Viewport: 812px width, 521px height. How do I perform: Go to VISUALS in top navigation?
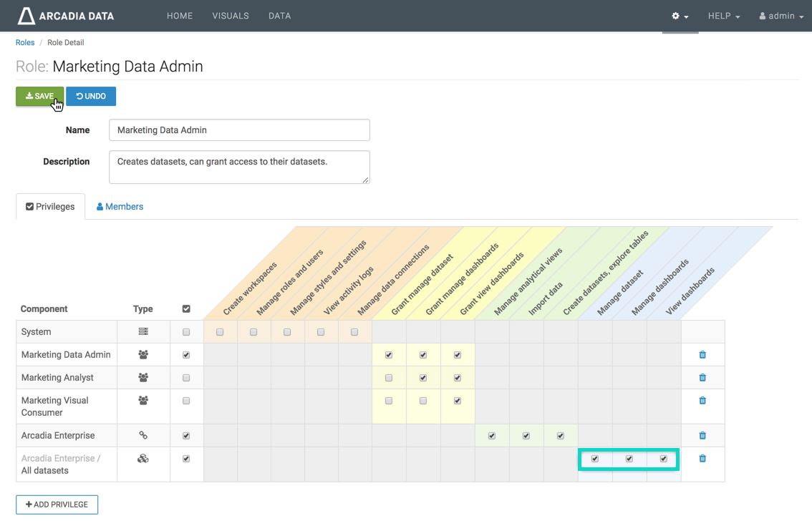click(231, 16)
